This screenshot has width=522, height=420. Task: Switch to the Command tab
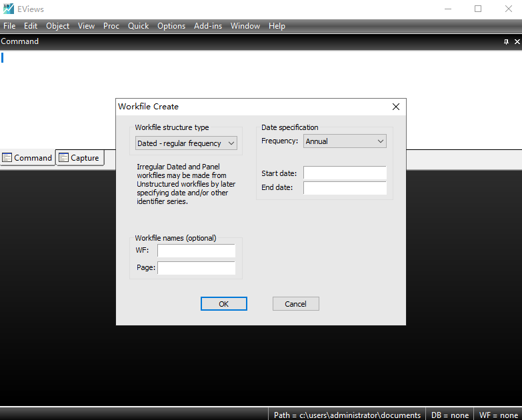click(x=27, y=158)
